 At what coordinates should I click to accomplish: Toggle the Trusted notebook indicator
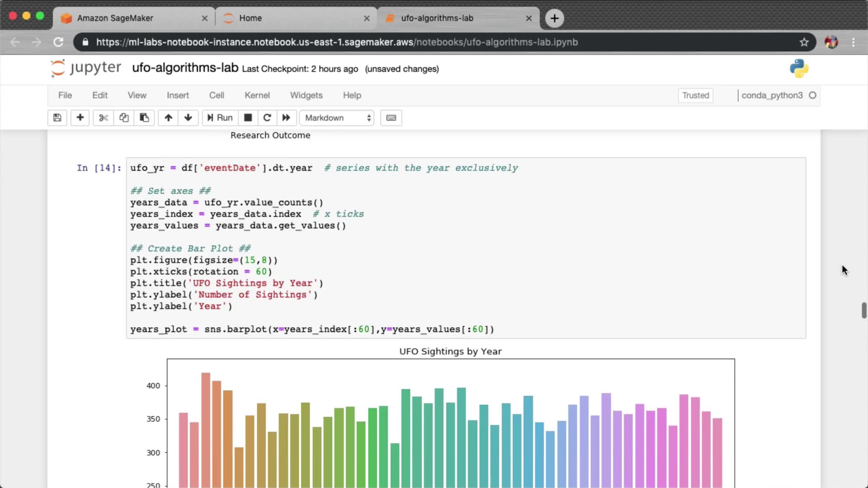click(695, 95)
